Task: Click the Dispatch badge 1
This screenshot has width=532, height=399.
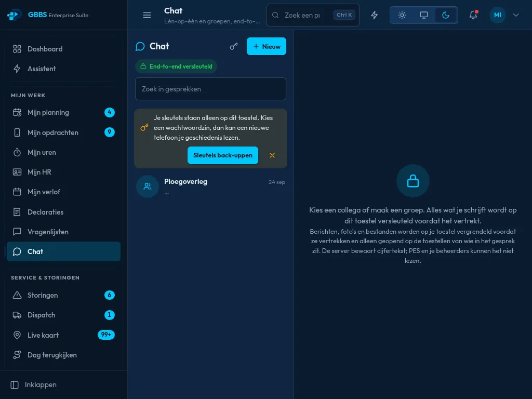Action: coord(109,315)
